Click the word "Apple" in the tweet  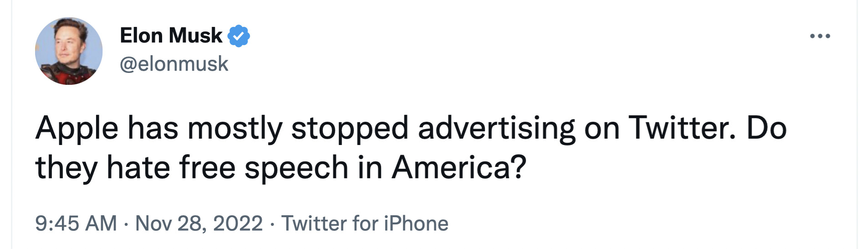(77, 129)
